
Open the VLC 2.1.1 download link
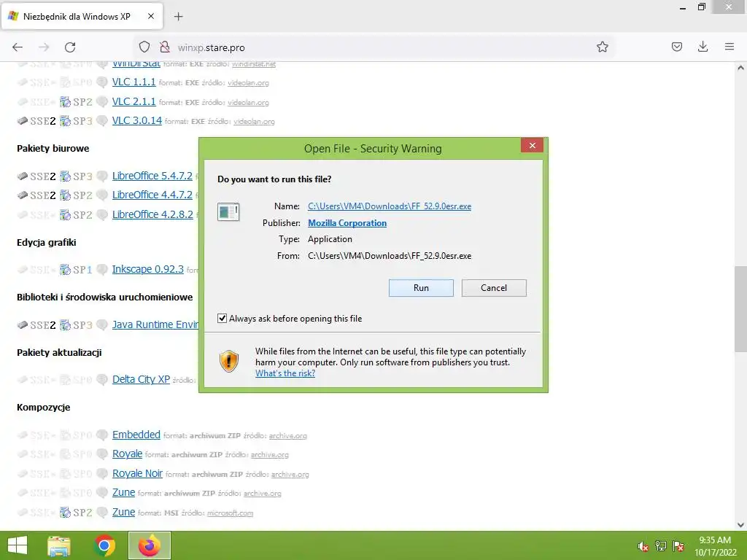pos(133,101)
